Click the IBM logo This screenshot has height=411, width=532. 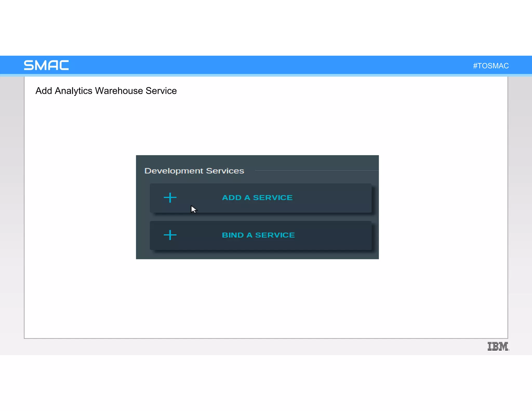pyautogui.click(x=498, y=346)
